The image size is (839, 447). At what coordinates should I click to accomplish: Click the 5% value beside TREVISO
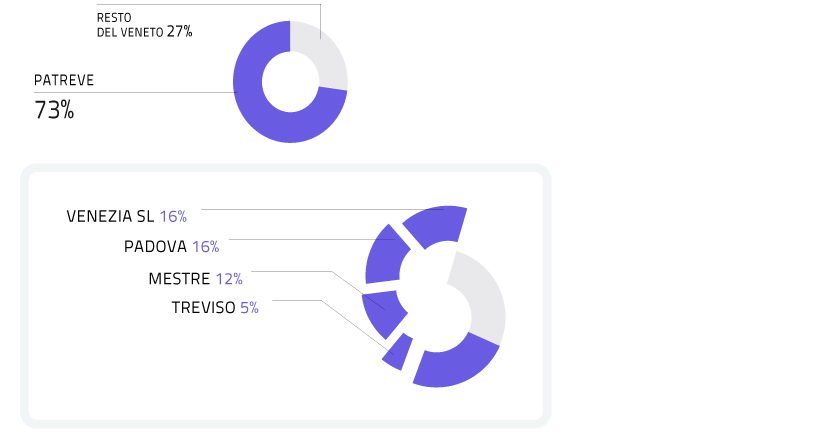coord(249,308)
